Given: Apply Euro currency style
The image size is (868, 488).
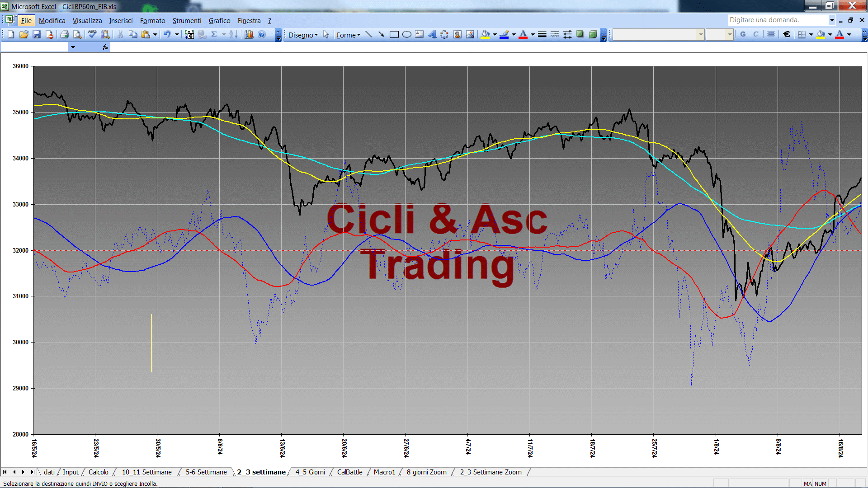Looking at the screenshot, I should pos(787,34).
